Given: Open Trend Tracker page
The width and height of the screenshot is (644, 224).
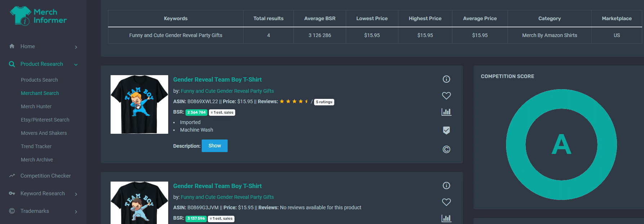Looking at the screenshot, I should [x=36, y=146].
